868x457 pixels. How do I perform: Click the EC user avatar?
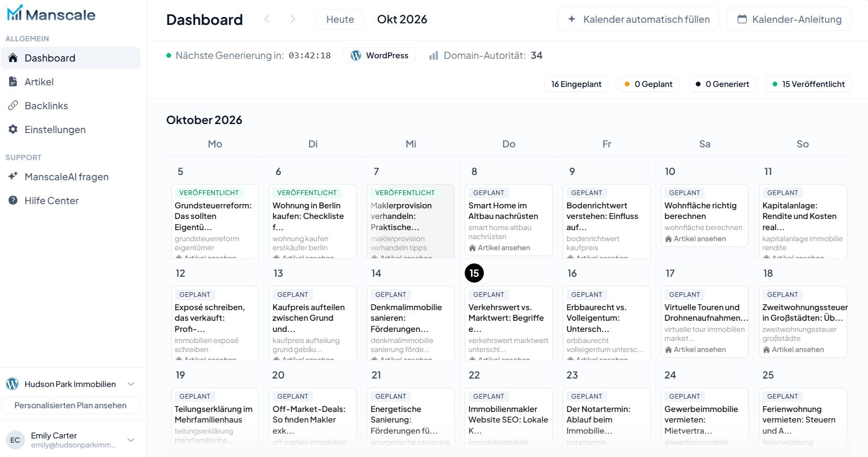(15, 440)
